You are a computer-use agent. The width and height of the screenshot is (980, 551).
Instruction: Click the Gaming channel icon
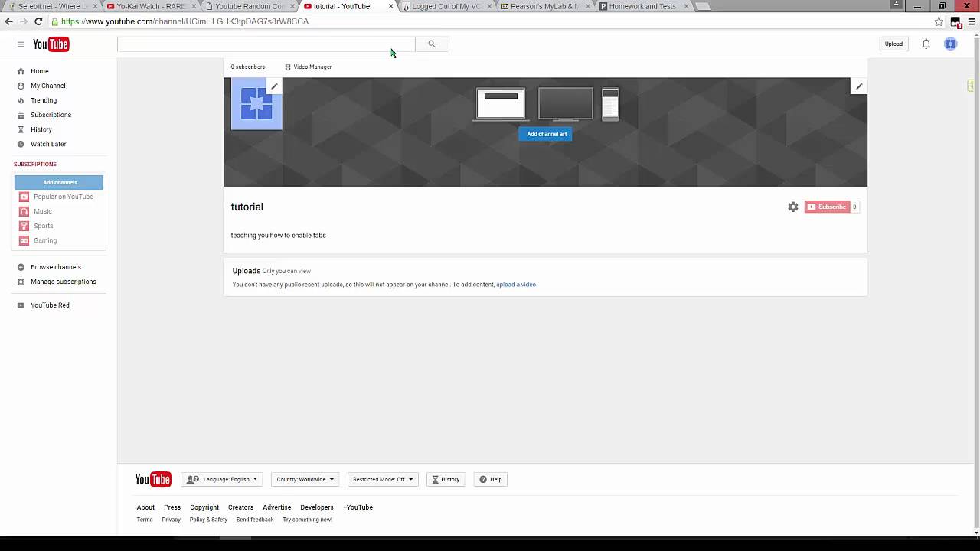pos(24,240)
